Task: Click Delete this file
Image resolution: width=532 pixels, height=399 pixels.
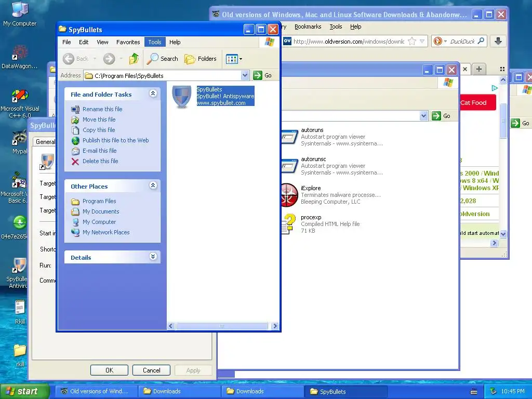Action: click(x=100, y=161)
